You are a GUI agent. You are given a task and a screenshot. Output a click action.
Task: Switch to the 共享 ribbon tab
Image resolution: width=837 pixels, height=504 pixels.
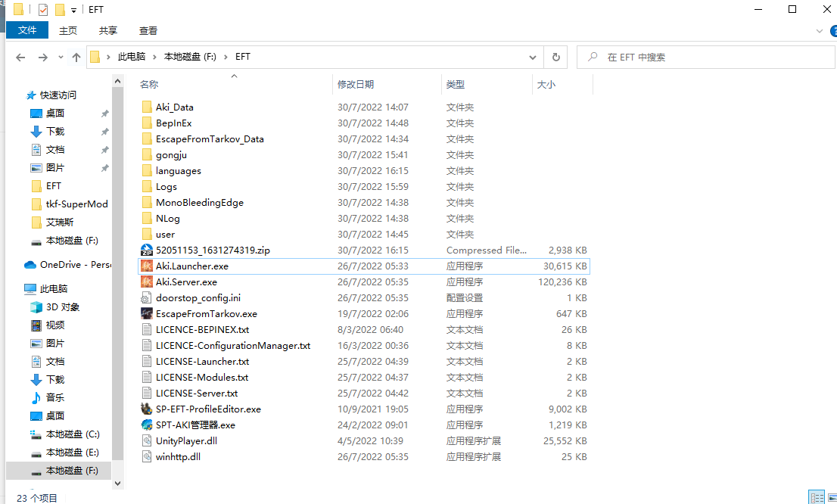pos(107,31)
